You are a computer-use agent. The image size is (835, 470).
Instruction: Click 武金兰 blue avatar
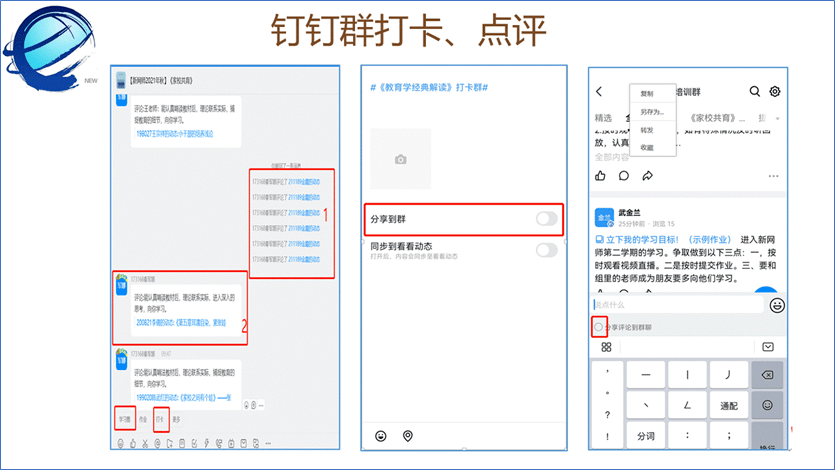604,217
